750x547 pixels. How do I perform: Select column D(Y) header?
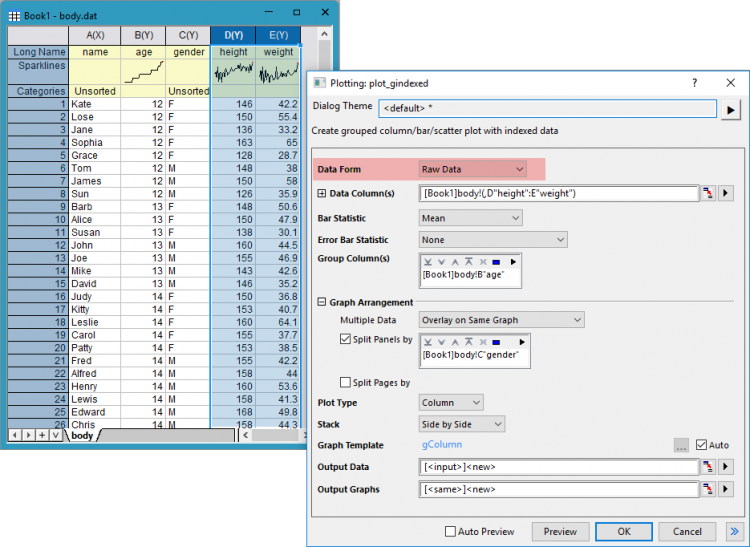tap(233, 35)
